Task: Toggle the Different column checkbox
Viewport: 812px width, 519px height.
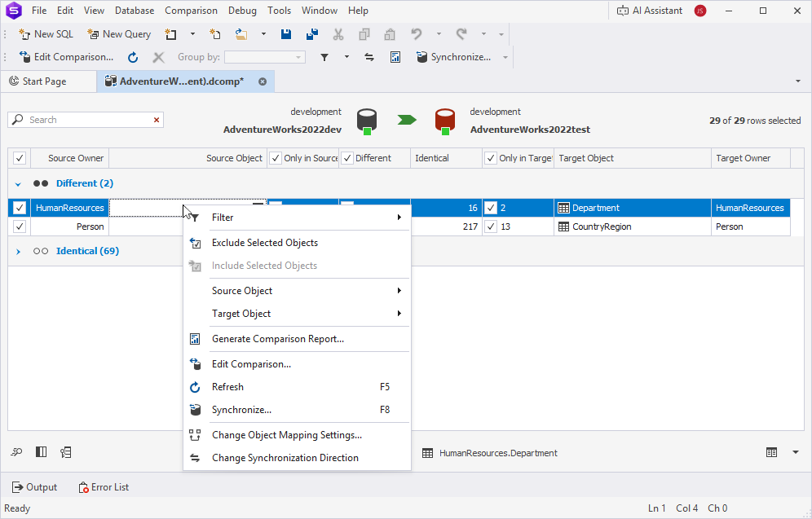Action: click(x=346, y=158)
